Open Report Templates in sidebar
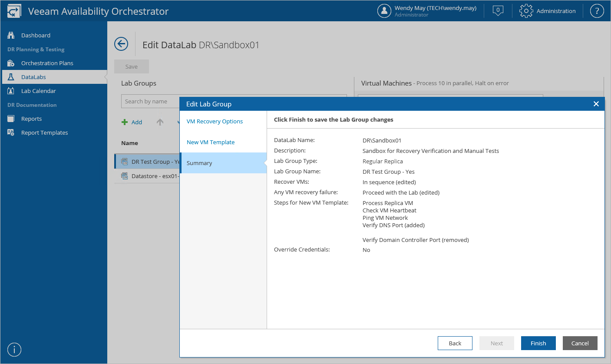 pyautogui.click(x=44, y=132)
